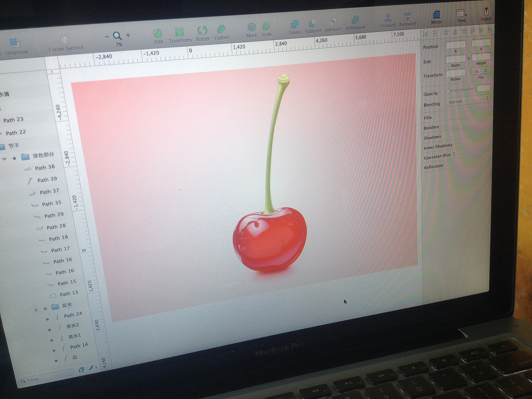Select layer Path 28
Screen dimensions: 532x399
pos(56,227)
